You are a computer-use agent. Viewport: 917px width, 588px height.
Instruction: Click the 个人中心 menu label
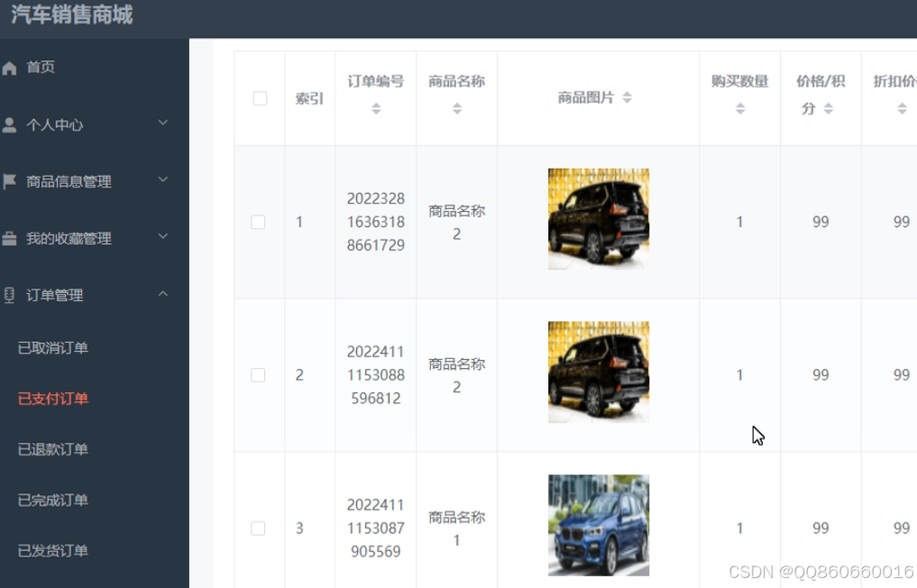[54, 124]
